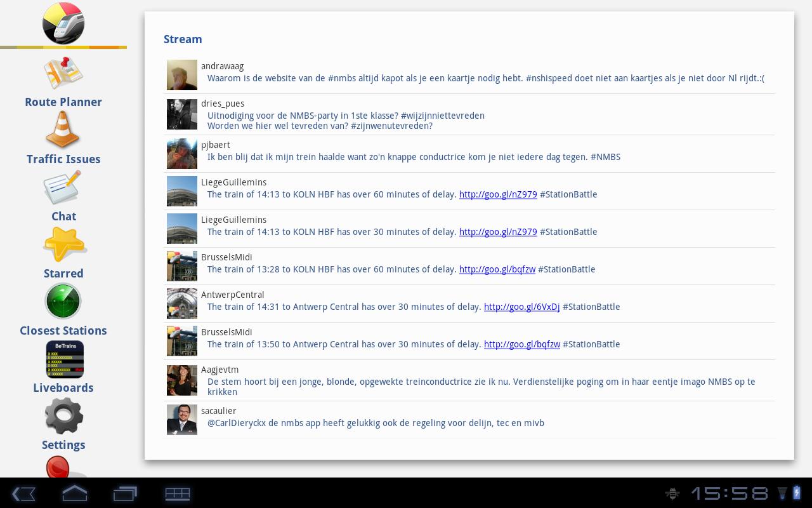This screenshot has height=508, width=812.
Task: Open the Settings gear icon
Action: 63,416
